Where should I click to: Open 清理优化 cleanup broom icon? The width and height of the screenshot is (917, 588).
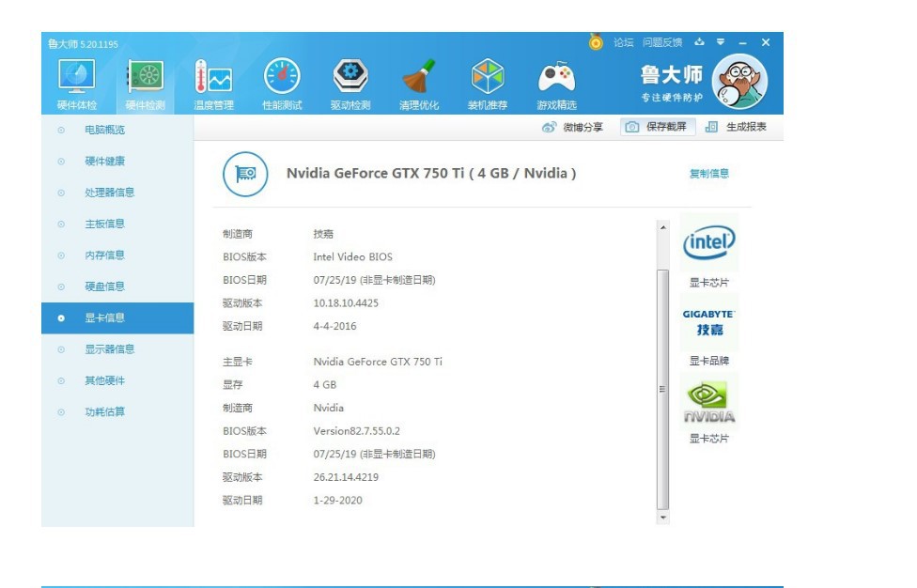[419, 85]
